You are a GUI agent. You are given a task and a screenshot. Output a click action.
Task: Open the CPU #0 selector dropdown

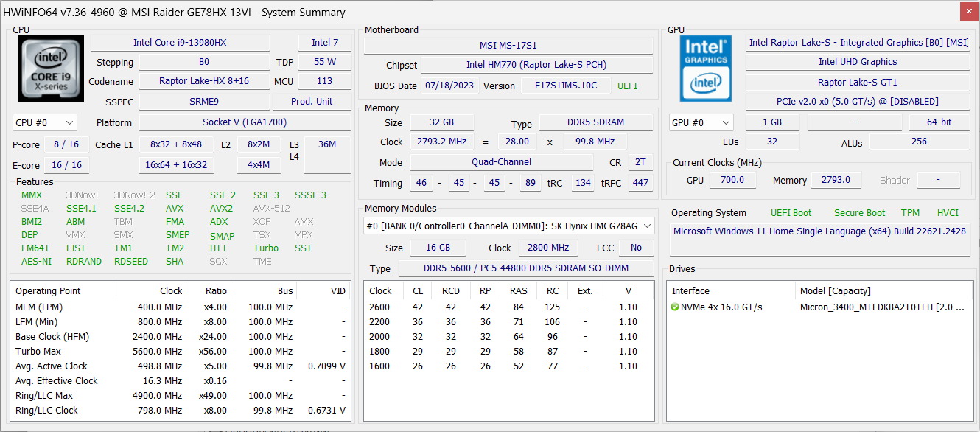[45, 123]
